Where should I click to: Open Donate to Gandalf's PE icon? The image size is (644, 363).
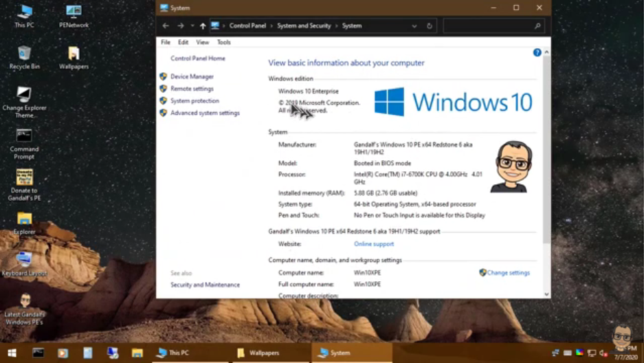pyautogui.click(x=24, y=185)
